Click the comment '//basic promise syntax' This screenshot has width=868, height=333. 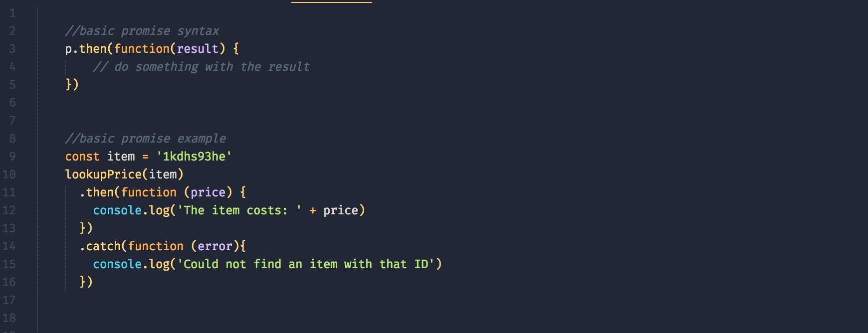pyautogui.click(x=142, y=31)
